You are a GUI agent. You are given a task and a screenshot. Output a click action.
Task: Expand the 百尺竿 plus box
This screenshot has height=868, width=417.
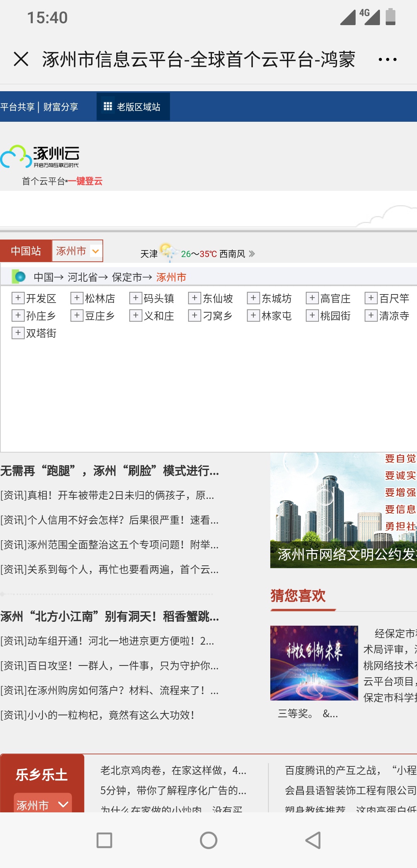click(x=371, y=298)
